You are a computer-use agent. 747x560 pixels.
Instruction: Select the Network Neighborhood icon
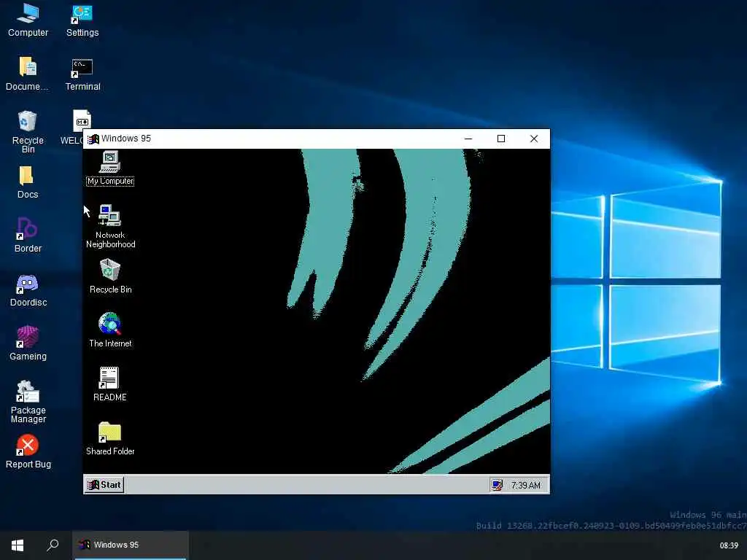[110, 227]
